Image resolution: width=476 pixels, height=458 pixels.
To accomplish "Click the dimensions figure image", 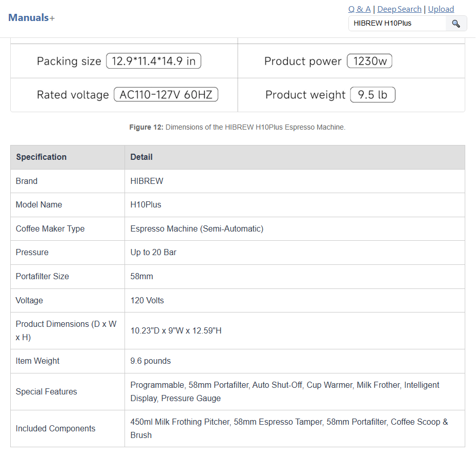I will (238, 75).
